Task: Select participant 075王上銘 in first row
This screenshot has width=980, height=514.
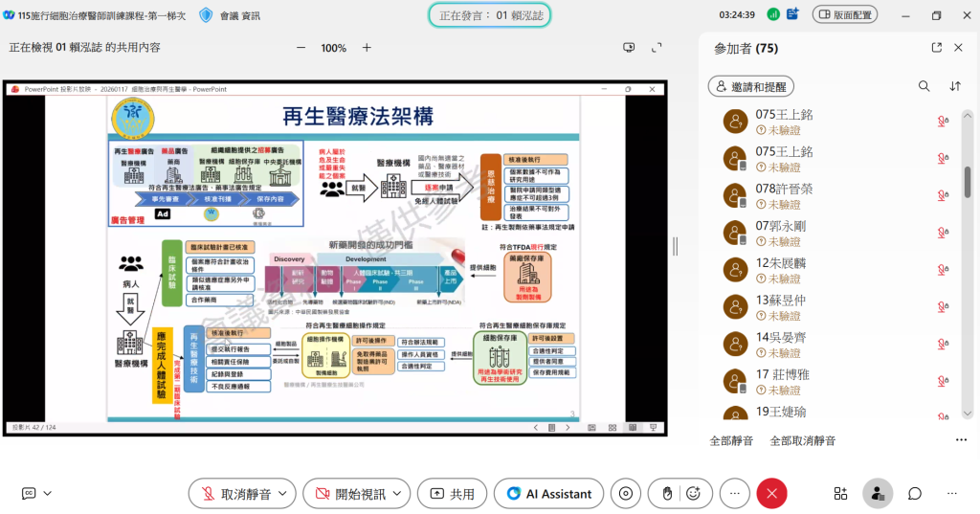Action: click(x=835, y=122)
